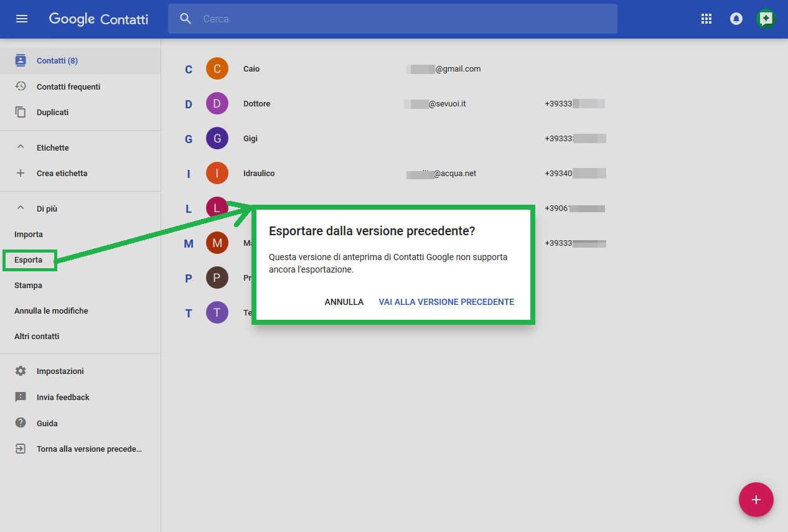Screen dimensions: 788x532
Task: Click the contact name Idraulico
Action: (x=259, y=173)
